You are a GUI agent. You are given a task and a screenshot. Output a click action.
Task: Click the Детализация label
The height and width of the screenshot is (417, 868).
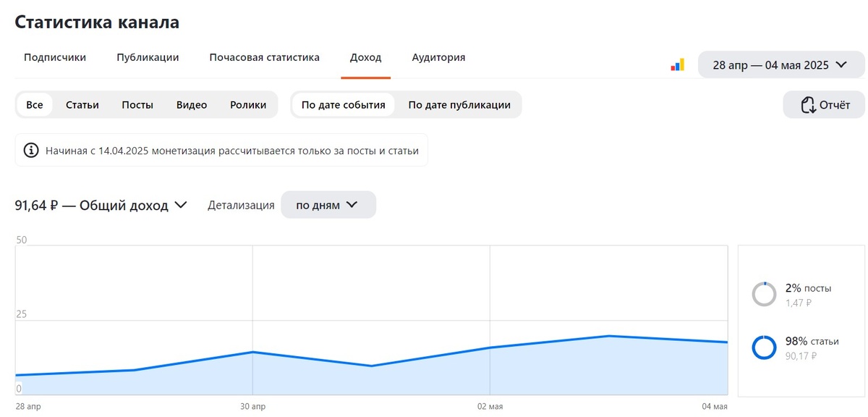[x=241, y=205]
